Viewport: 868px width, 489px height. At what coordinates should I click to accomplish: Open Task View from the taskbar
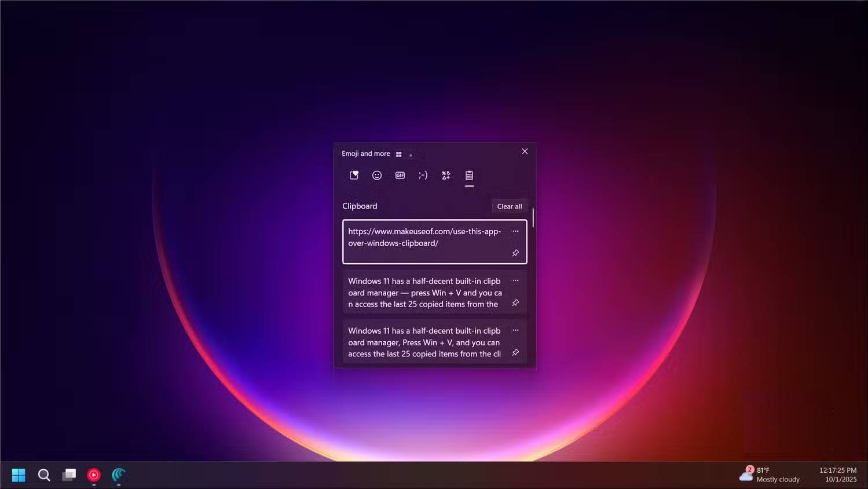(x=69, y=475)
